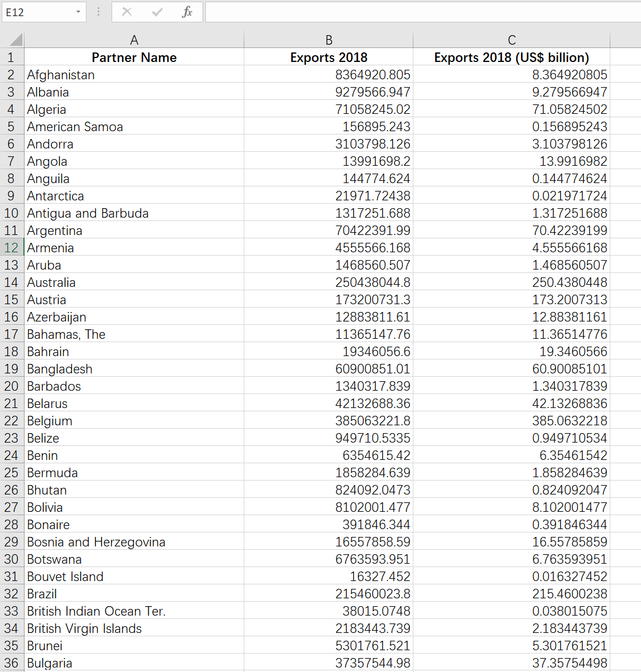
Task: Select column C header
Action: point(512,40)
